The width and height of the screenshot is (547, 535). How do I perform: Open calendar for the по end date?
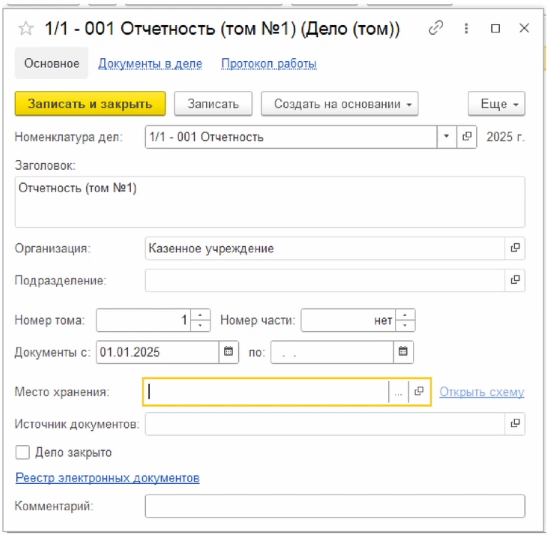pyautogui.click(x=403, y=352)
